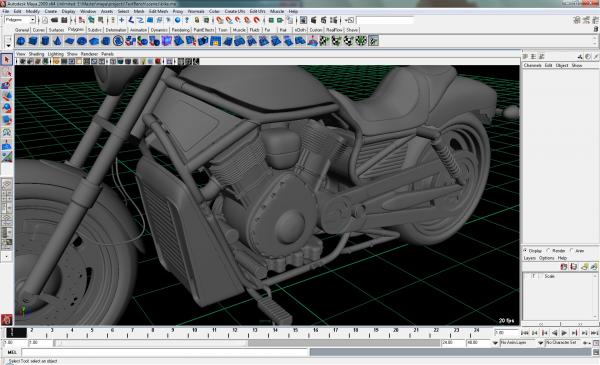Open the viewport Shading menu
The width and height of the screenshot is (600, 365).
pos(36,54)
